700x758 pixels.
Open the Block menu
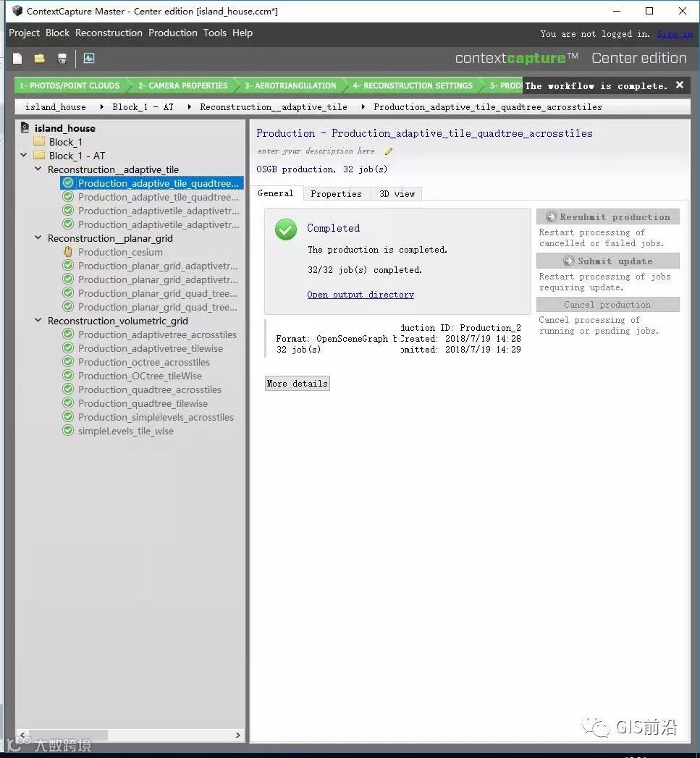57,33
